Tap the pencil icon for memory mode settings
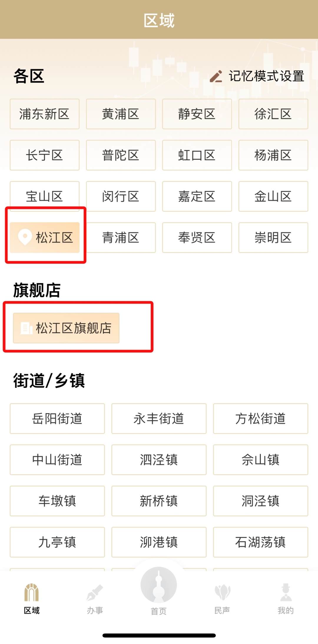This screenshot has width=318, height=644. [216, 76]
